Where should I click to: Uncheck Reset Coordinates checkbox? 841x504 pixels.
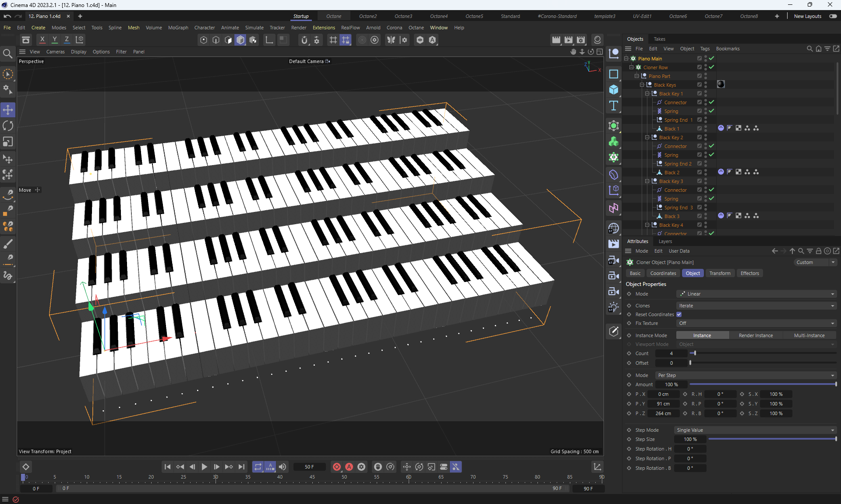point(679,314)
